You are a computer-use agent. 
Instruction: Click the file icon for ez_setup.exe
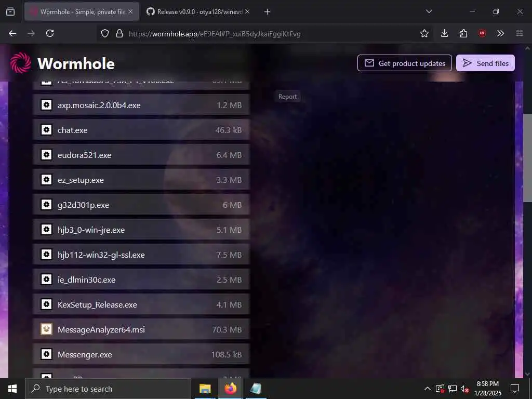(x=46, y=179)
